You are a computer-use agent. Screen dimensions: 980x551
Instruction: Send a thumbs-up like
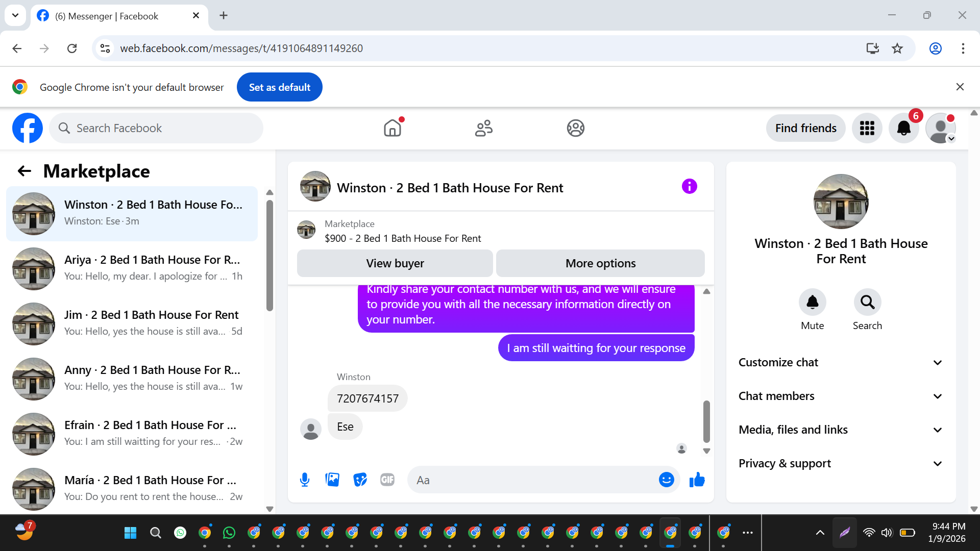coord(697,480)
